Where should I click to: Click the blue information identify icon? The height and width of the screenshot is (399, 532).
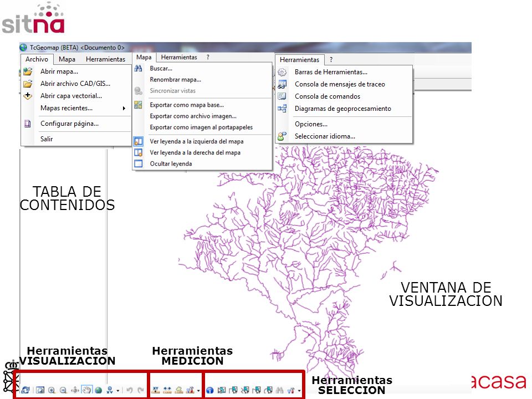pyautogui.click(x=210, y=390)
